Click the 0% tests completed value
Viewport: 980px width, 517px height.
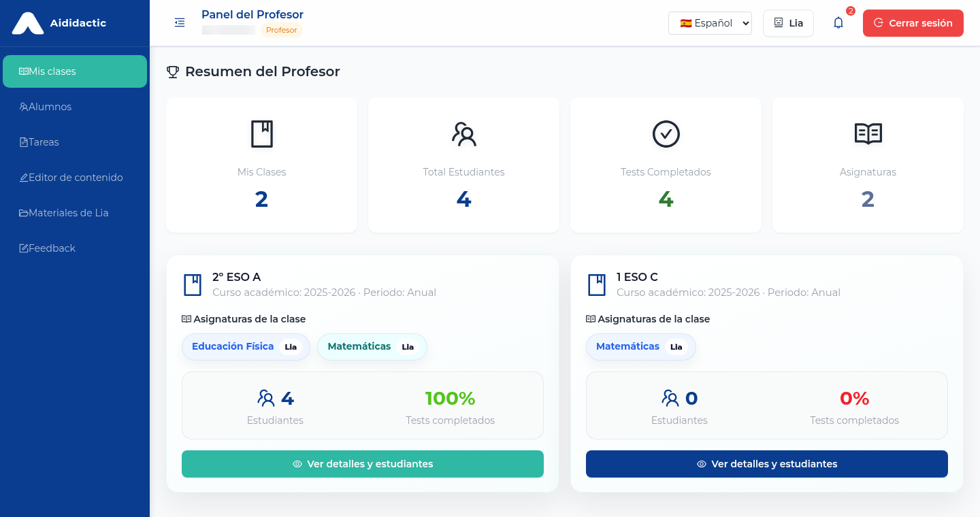[855, 398]
